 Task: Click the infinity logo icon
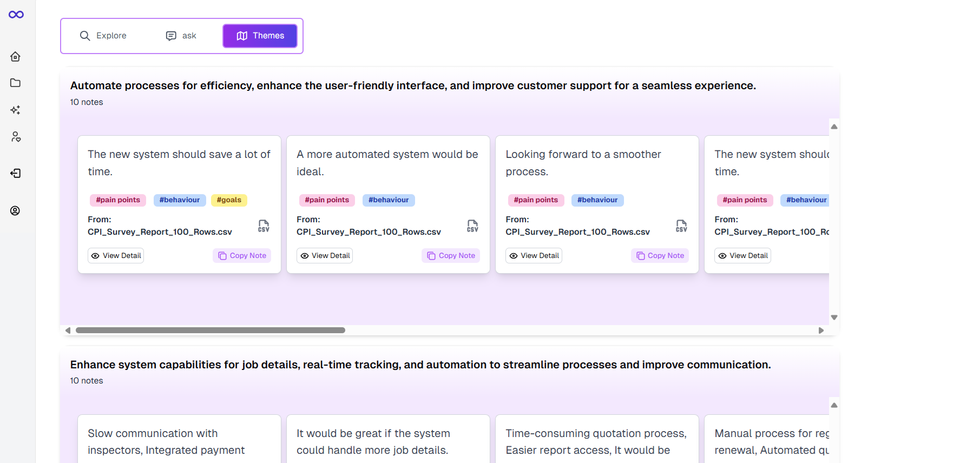[x=16, y=15]
